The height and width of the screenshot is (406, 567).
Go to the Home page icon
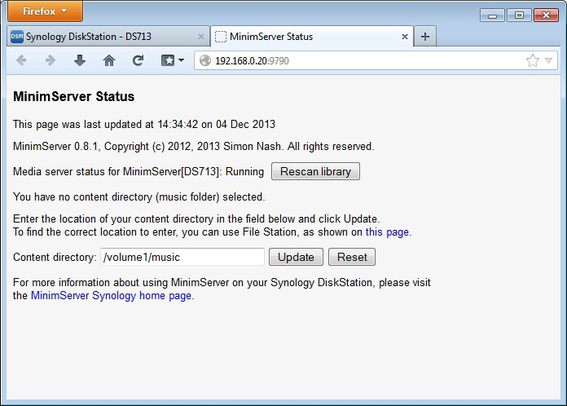109,60
